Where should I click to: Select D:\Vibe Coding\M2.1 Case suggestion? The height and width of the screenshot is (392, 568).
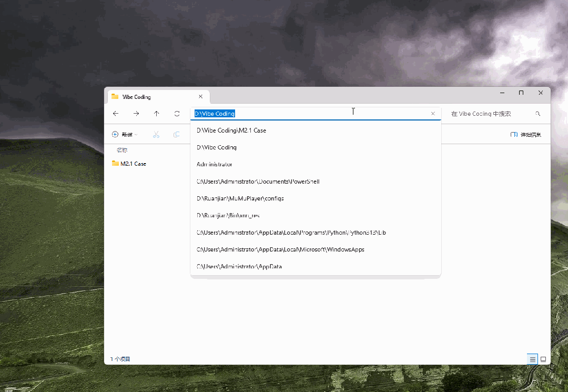231,130
